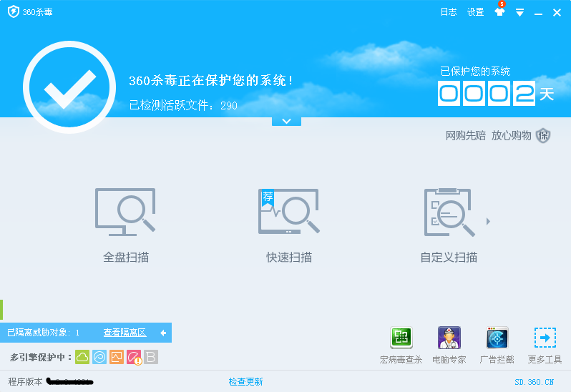
Task: Click check for updates (检查更新)
Action: tap(245, 381)
